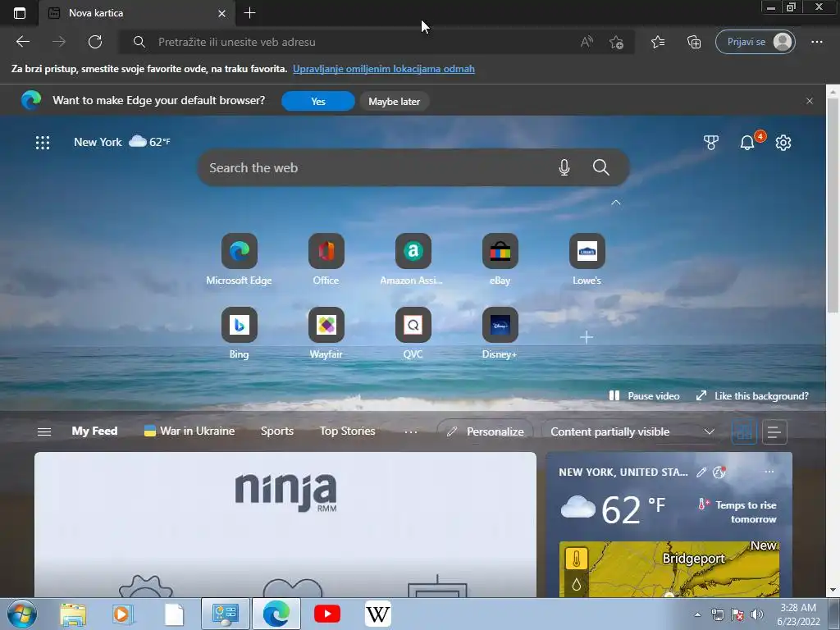
Task: Open the feed hamburger menu
Action: click(x=44, y=431)
